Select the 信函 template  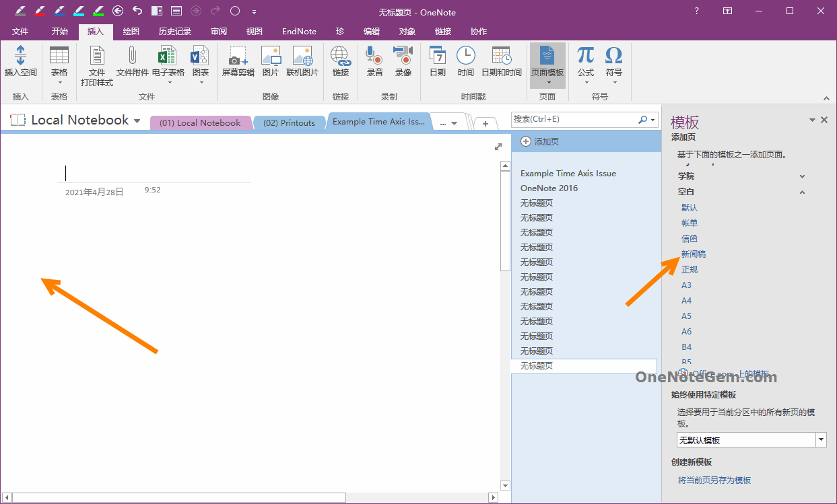(690, 239)
